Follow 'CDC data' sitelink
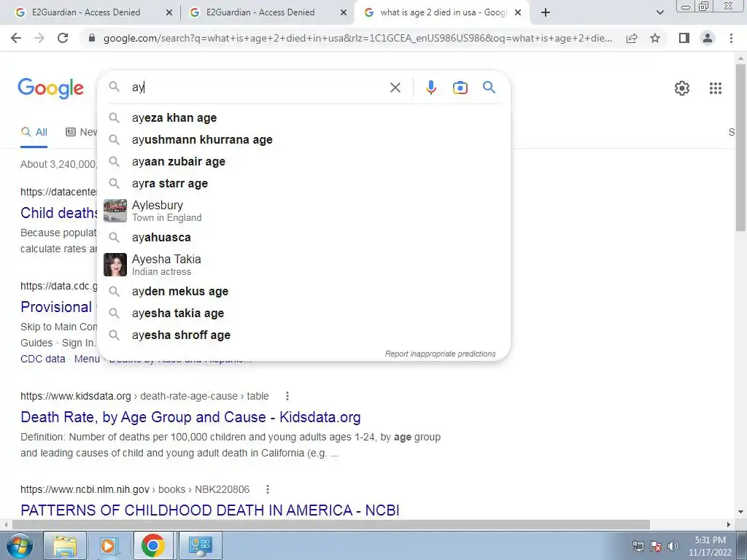 point(43,359)
